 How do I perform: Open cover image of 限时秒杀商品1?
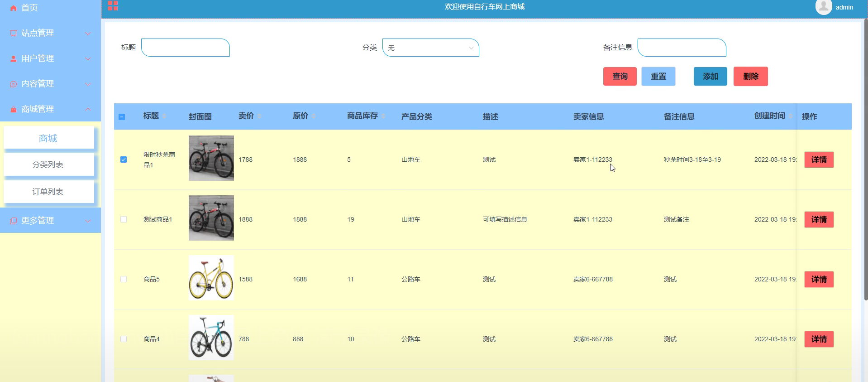pos(211,158)
